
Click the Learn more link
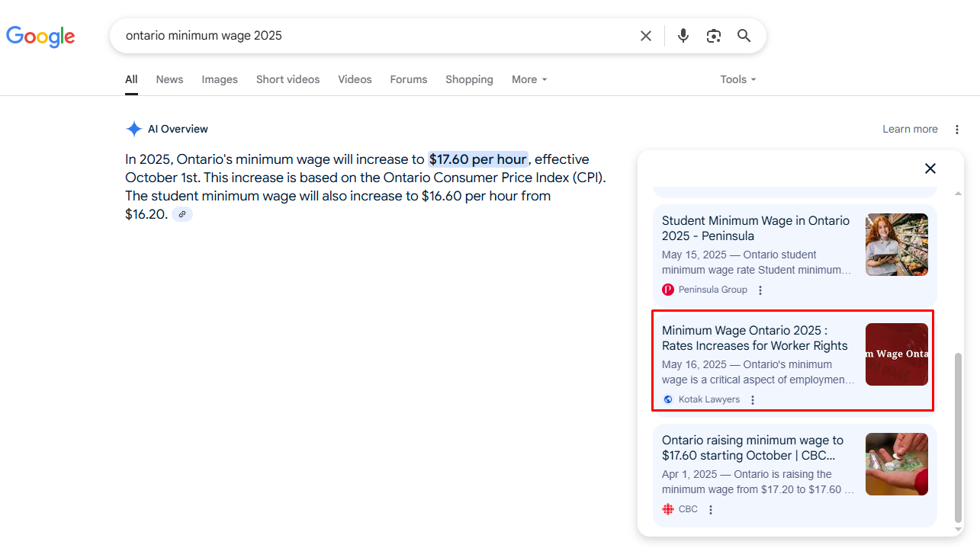coord(910,130)
